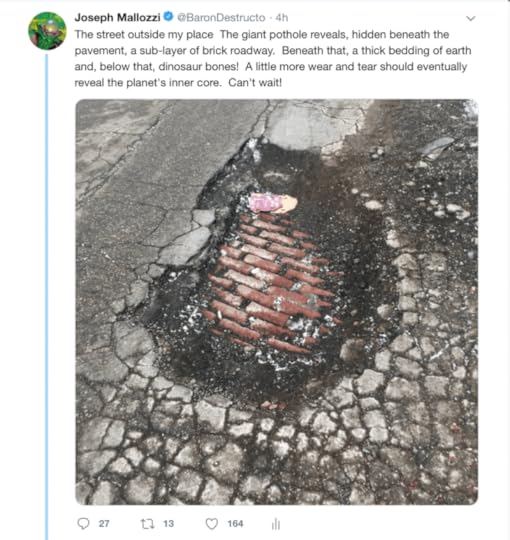This screenshot has width=510, height=540.
Task: Click the 4h timestamp
Action: click(282, 18)
